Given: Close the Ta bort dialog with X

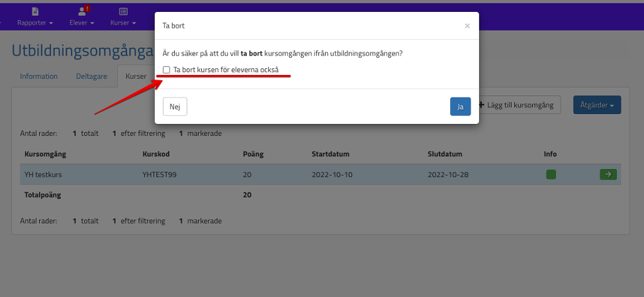Looking at the screenshot, I should pyautogui.click(x=467, y=26).
